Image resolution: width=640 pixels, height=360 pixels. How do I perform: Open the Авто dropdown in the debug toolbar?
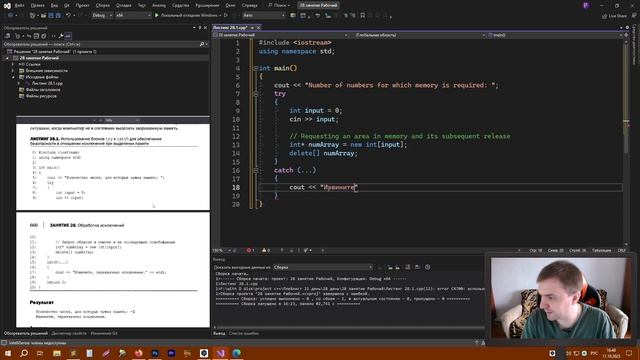(264, 16)
